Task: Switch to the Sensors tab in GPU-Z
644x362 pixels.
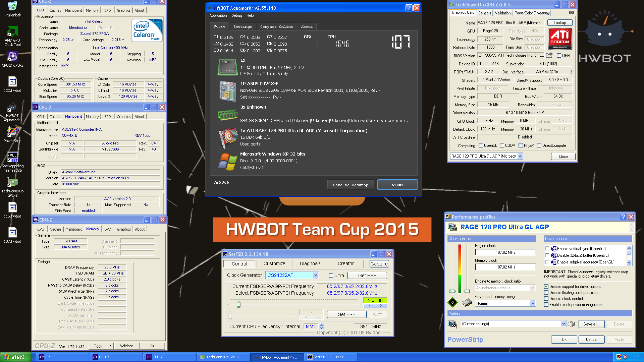Action: tap(484, 13)
